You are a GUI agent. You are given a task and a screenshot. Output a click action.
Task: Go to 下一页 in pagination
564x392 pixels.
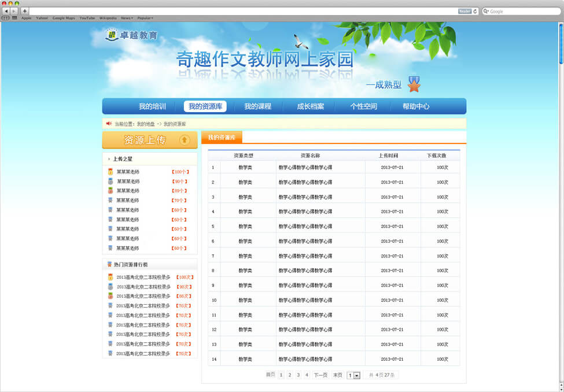(x=320, y=375)
